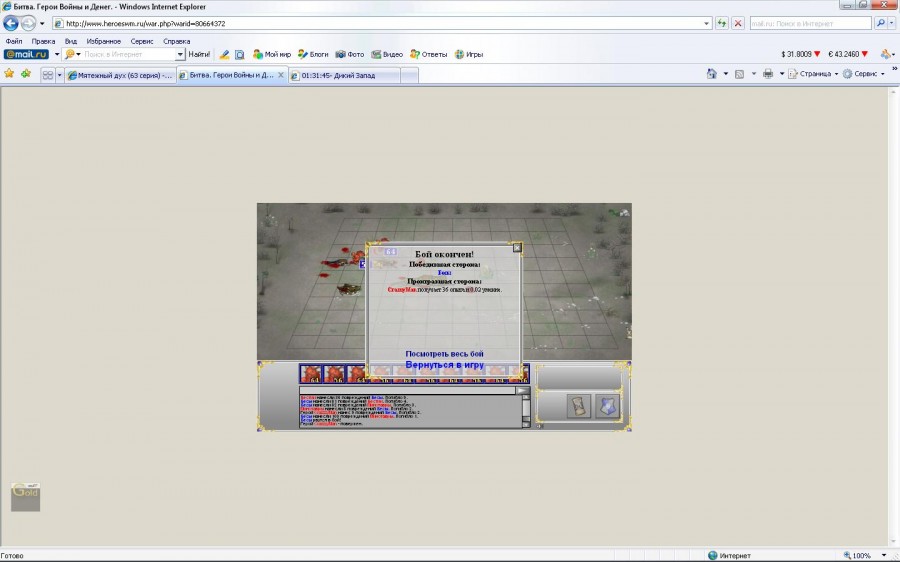
Task: Open the Файл menu
Action: (x=14, y=41)
